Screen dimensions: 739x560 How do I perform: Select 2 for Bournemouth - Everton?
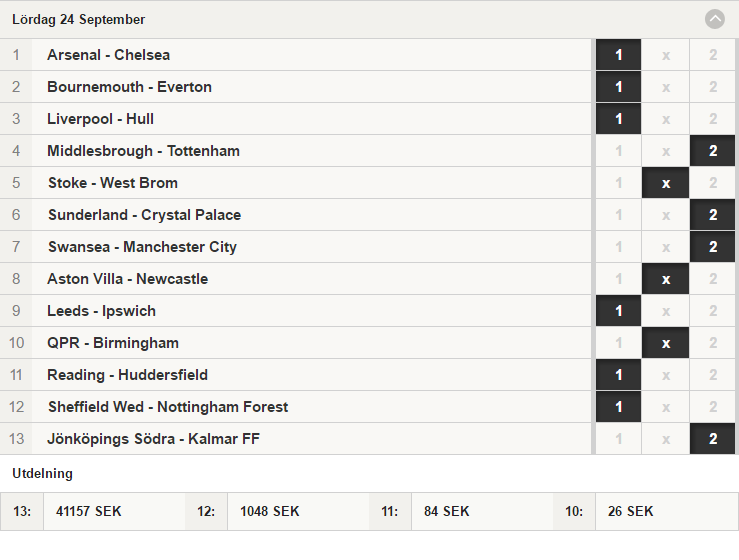pos(713,87)
